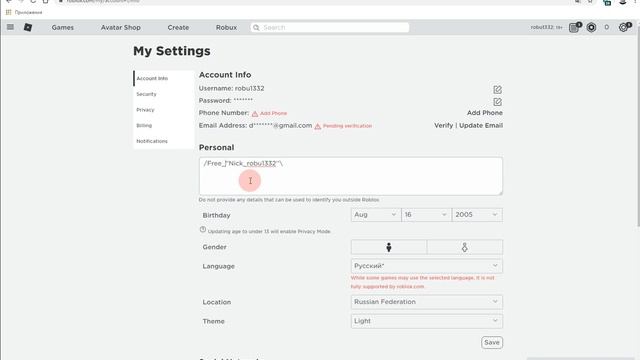
Task: Open the notifications feed icon with badge
Action: (574, 27)
